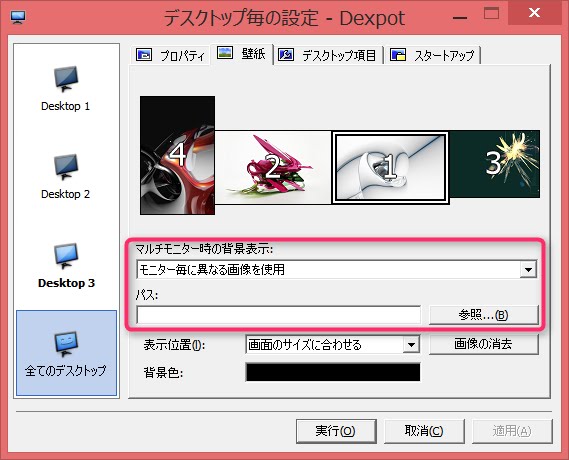Select the Desktop 2 monitor icon
Viewport: 569px width, 460px height.
pyautogui.click(x=66, y=167)
